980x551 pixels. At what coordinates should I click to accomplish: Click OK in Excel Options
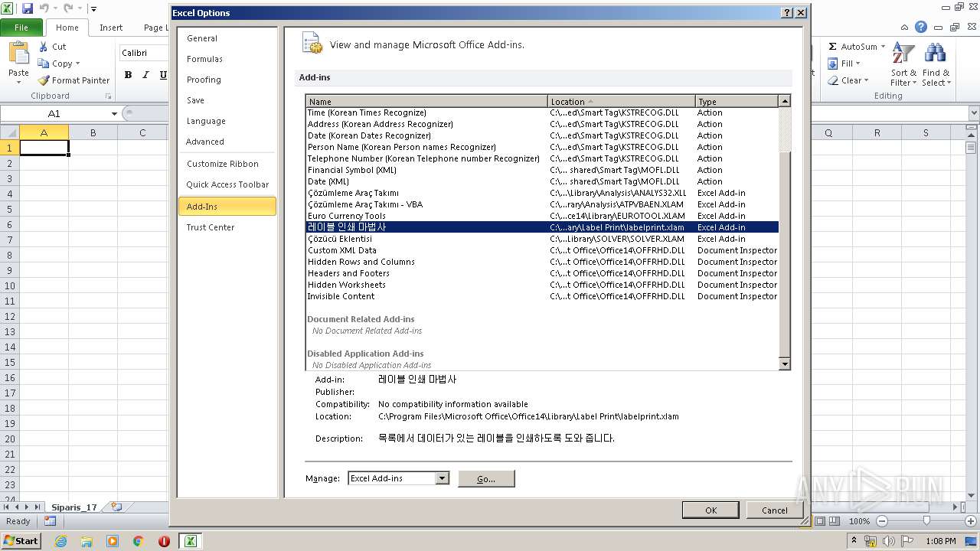(710, 510)
